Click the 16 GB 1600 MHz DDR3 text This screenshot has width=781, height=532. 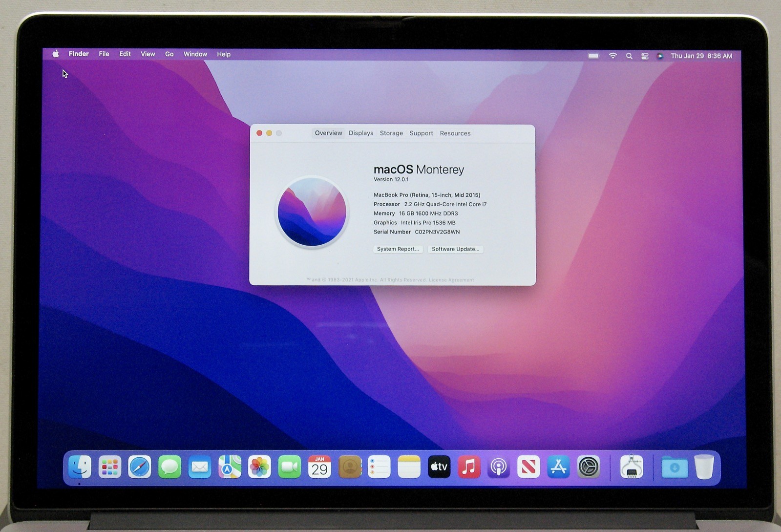(428, 213)
